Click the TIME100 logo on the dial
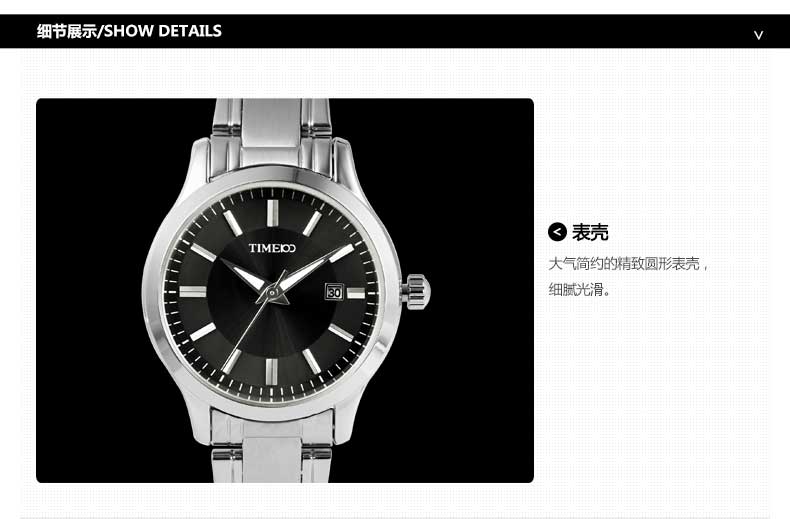Viewport: 790px width, 519px height. (x=272, y=248)
